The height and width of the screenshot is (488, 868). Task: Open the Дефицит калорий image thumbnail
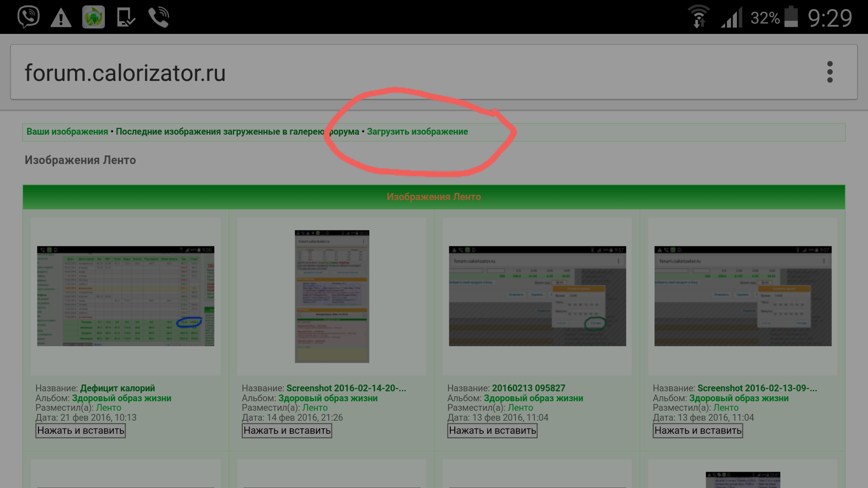point(126,296)
